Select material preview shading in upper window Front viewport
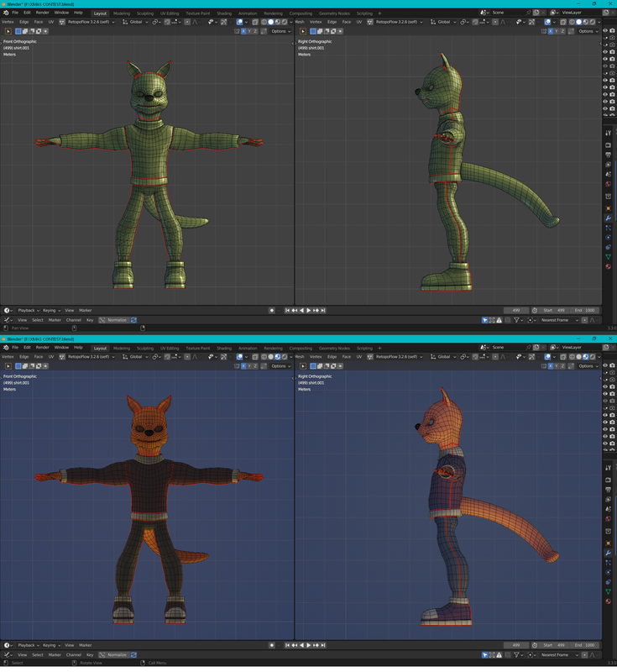617x672 pixels. point(278,22)
